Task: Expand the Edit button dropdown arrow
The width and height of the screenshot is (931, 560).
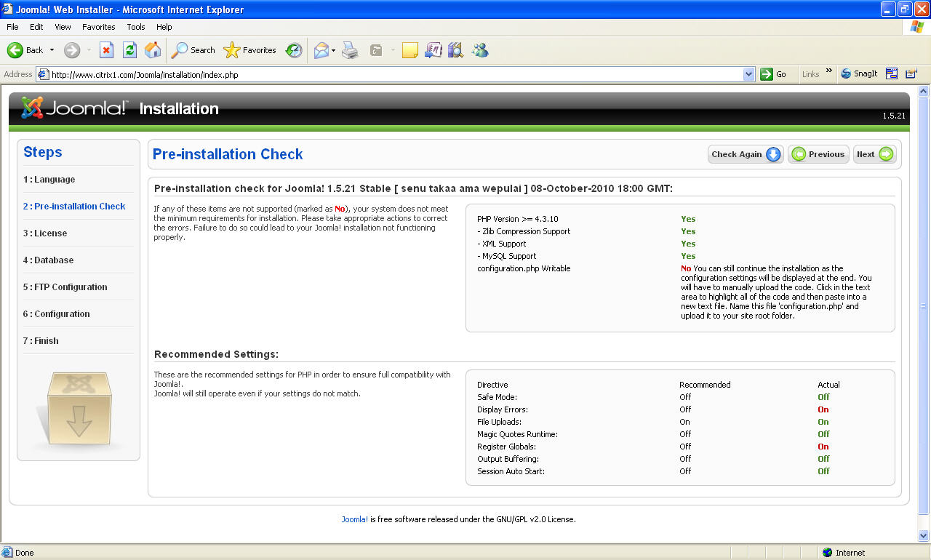Action: point(393,50)
